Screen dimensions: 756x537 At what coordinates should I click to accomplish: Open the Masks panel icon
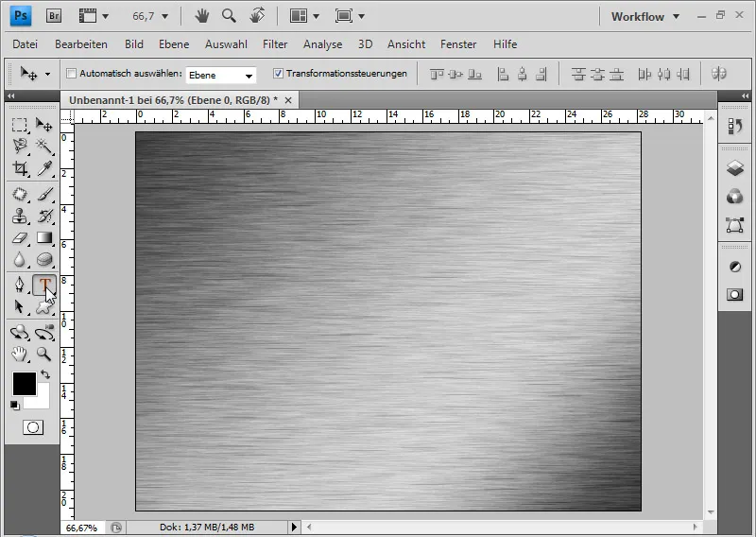pyautogui.click(x=735, y=295)
